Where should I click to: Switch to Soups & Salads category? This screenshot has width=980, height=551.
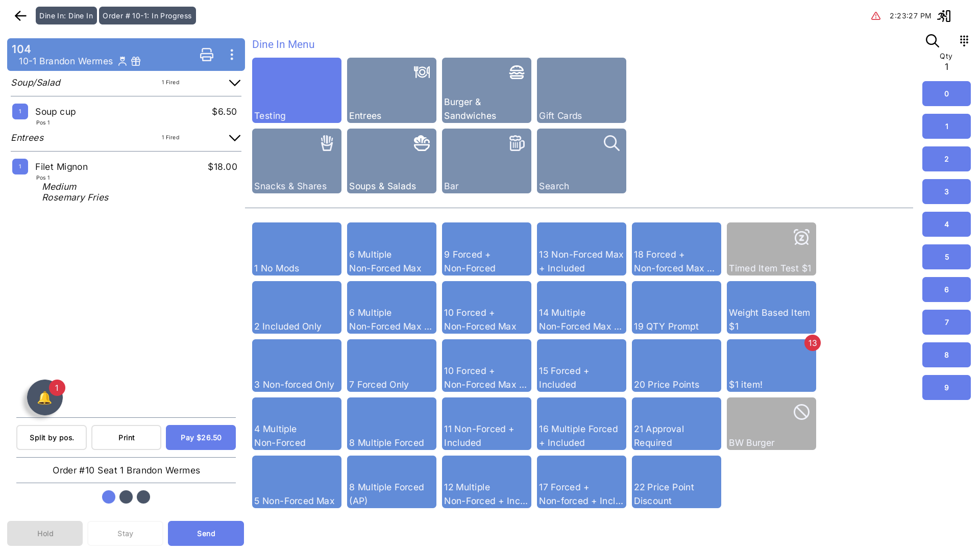click(x=391, y=161)
